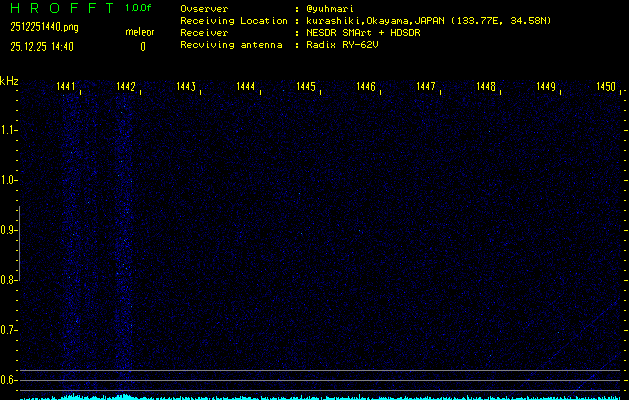The height and width of the screenshot is (400, 629).
Task: Click the Recviving antenna label
Action: pos(231,45)
